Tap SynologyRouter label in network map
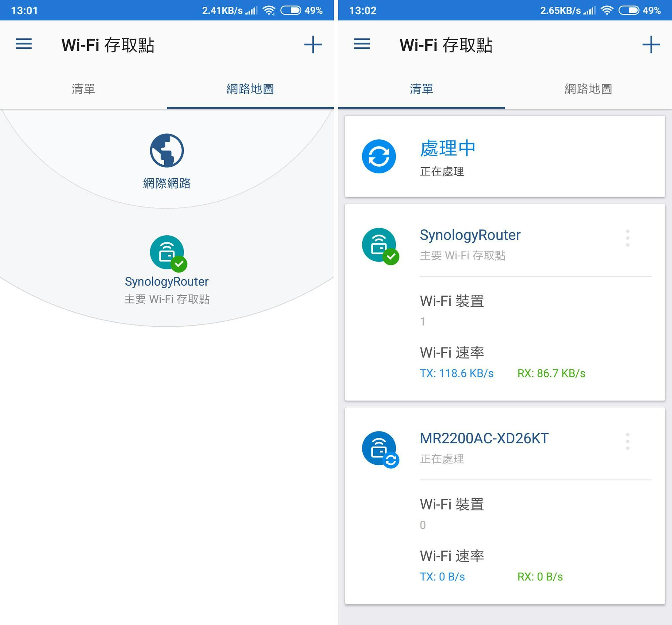This screenshot has height=625, width=672. [167, 282]
